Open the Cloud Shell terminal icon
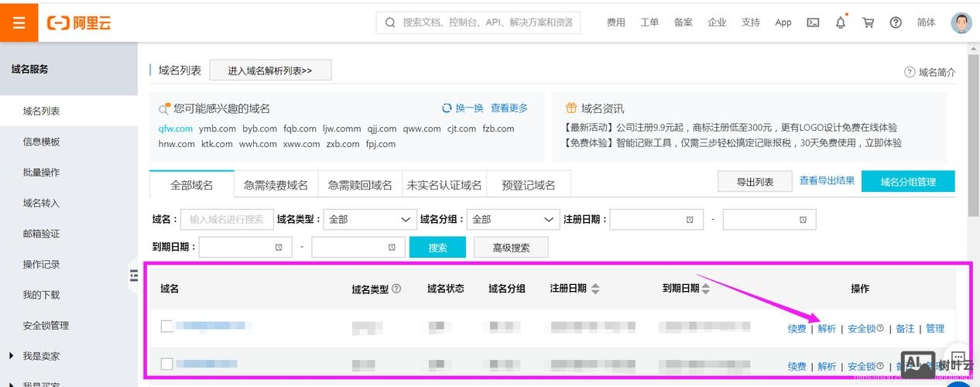The height and width of the screenshot is (387, 980). pyautogui.click(x=813, y=22)
